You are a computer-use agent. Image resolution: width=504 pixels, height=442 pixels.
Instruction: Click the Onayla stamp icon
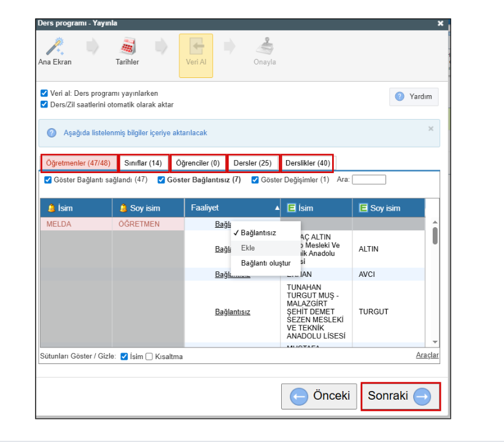coord(265,47)
